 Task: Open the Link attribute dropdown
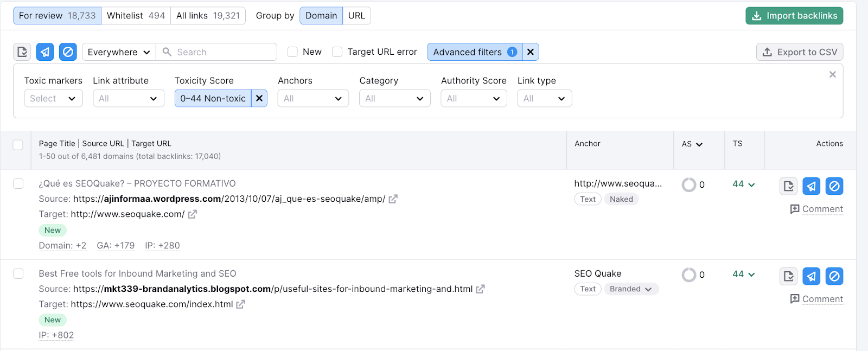pos(129,98)
